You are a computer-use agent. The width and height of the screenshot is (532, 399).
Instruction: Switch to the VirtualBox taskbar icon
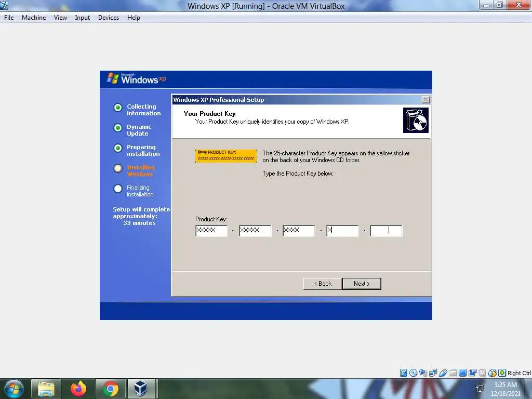point(141,389)
